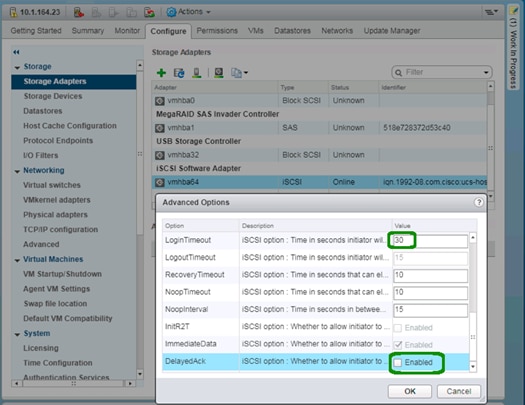Viewport: 525px width, 405px height.
Task: Open Swap file location
Action: click(x=55, y=304)
